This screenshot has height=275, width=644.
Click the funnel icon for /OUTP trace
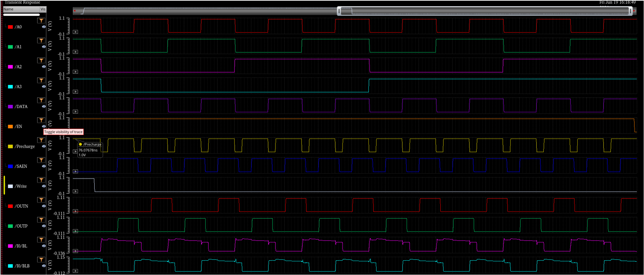41,220
